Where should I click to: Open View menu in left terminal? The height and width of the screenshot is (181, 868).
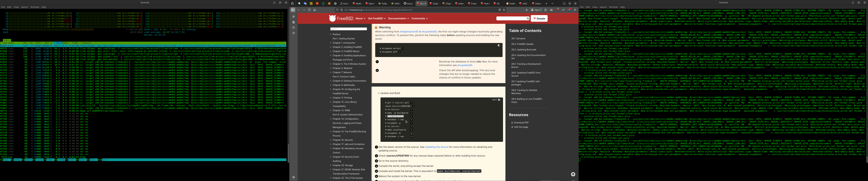click(x=16, y=7)
